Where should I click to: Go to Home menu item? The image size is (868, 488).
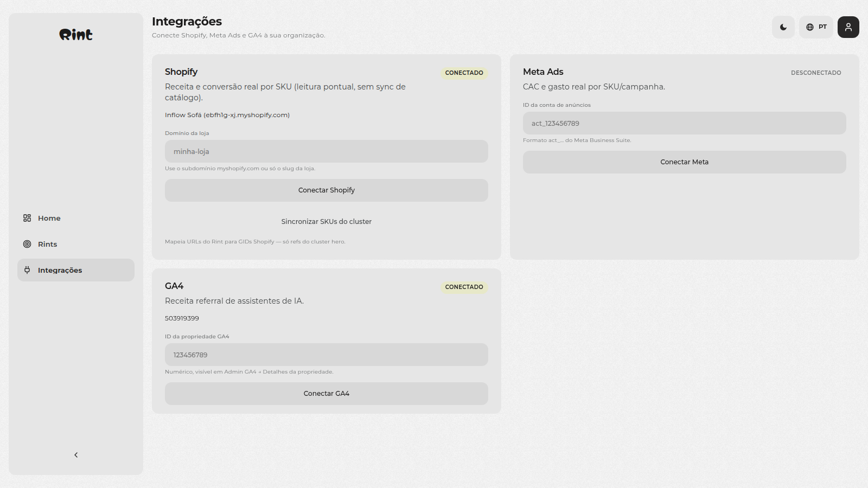pyautogui.click(x=76, y=218)
